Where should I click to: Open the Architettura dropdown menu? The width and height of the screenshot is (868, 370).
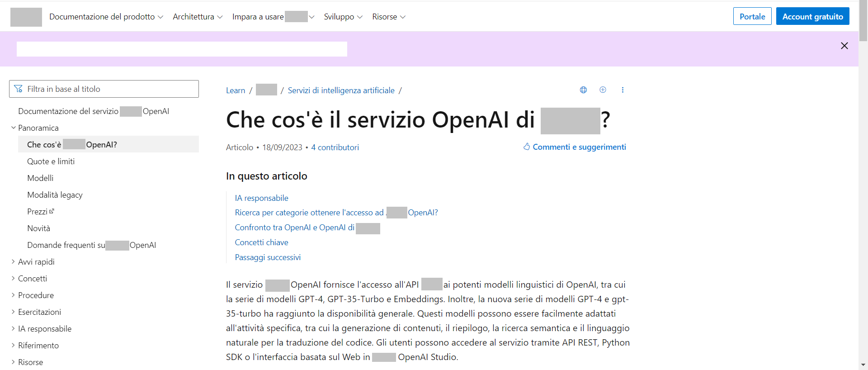198,17
